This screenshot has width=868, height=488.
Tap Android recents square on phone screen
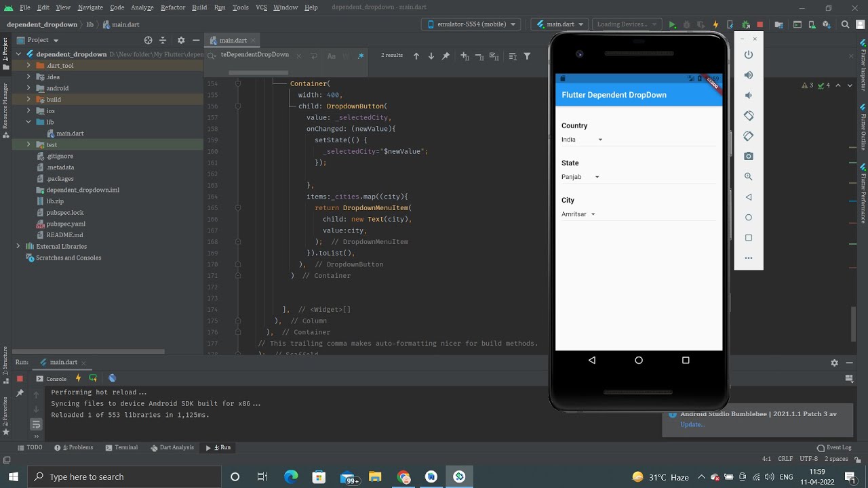point(686,361)
